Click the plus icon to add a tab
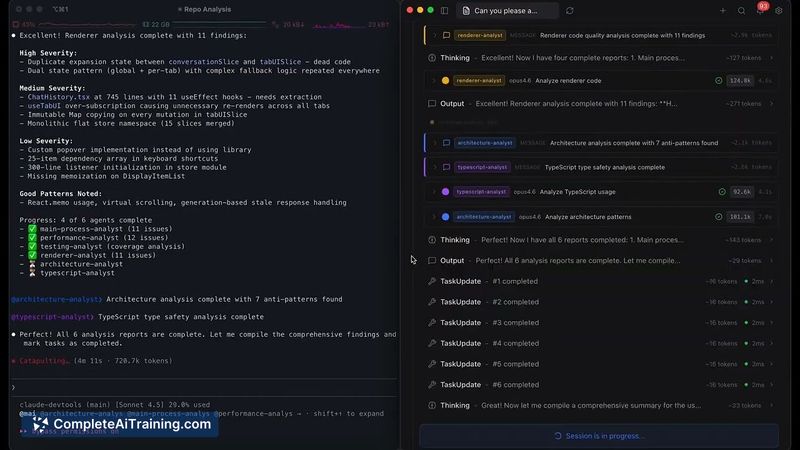The image size is (800, 450). (722, 10)
